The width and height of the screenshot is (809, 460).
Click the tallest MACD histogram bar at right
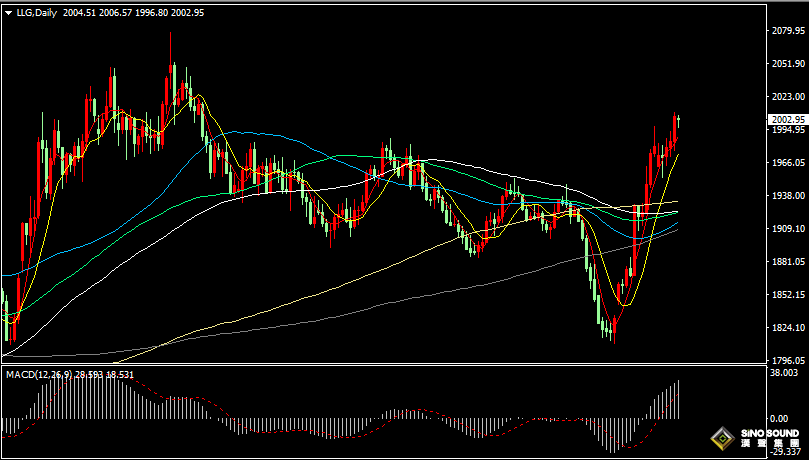tap(678, 399)
